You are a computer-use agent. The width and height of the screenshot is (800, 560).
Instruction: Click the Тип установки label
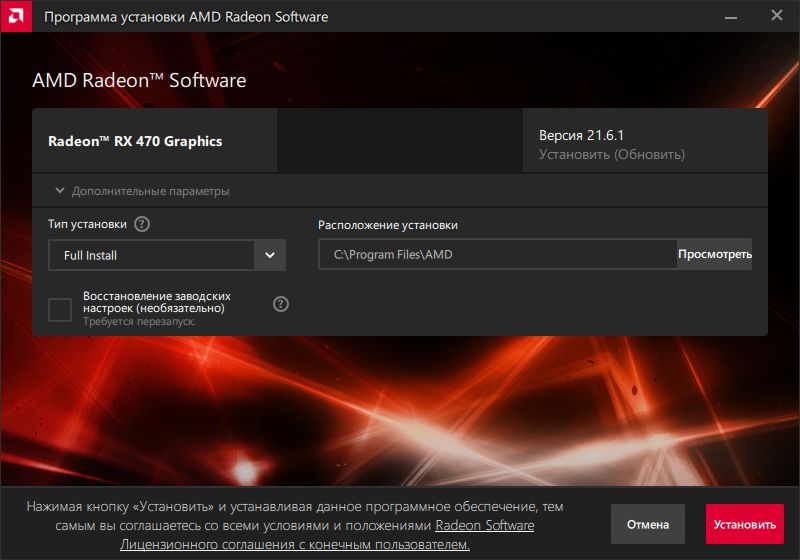(87, 224)
